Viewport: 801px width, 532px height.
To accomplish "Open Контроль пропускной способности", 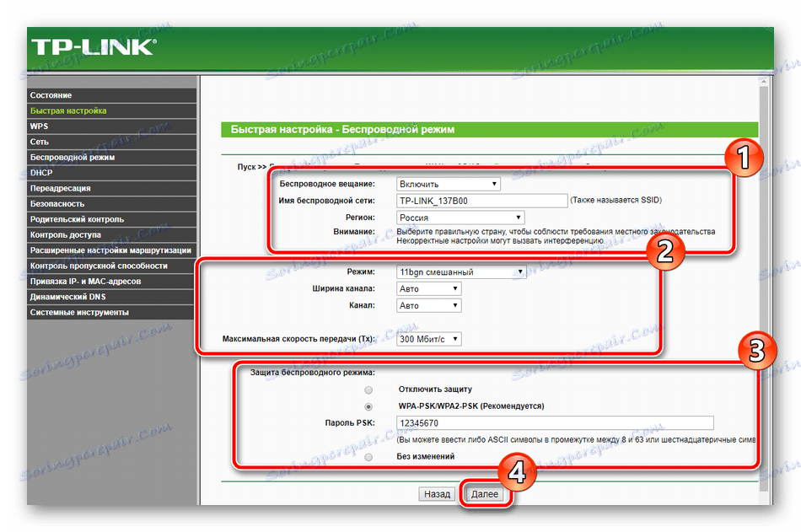I will [x=111, y=266].
